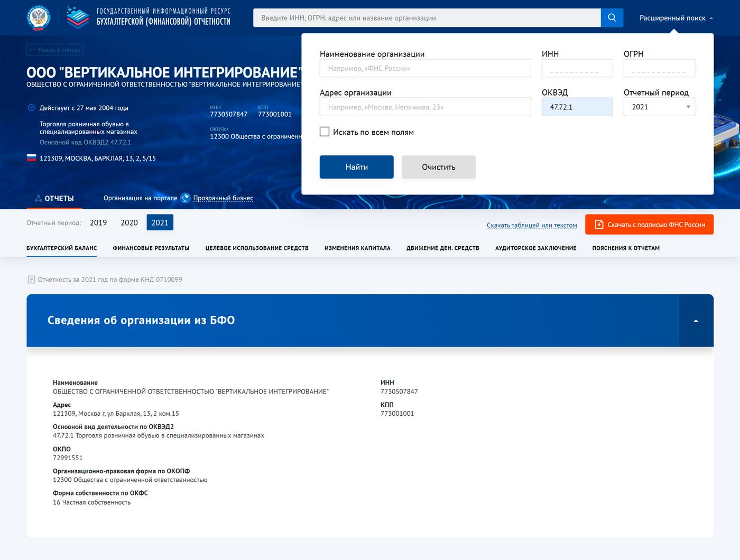Image resolution: width=740 pixels, height=560 pixels.
Task: Select reporting period 2021
Action: [x=160, y=222]
